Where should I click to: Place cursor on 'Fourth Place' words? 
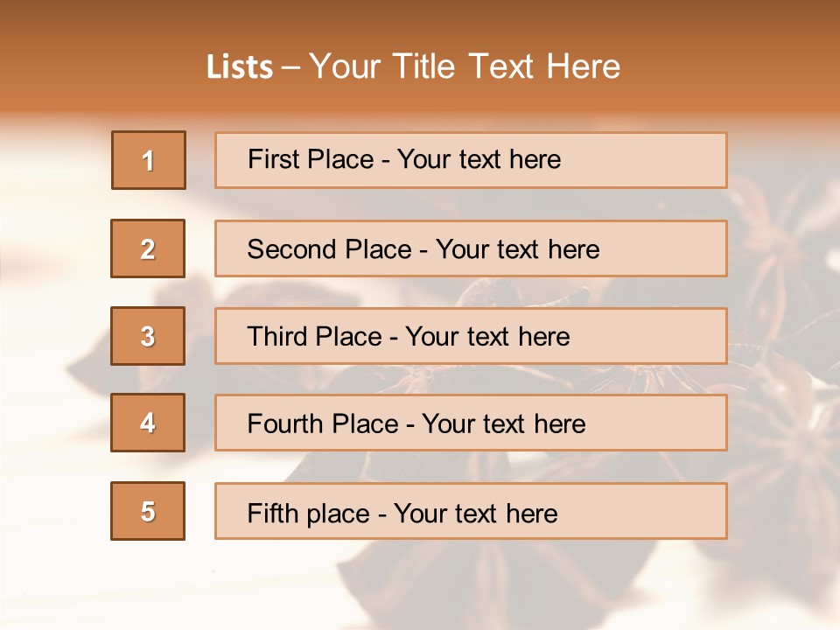pos(323,423)
